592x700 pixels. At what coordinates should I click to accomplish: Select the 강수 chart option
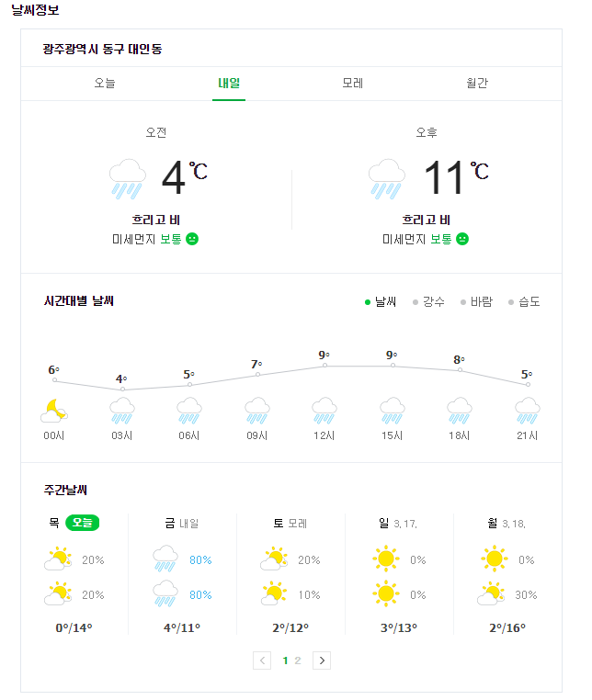[x=428, y=301]
